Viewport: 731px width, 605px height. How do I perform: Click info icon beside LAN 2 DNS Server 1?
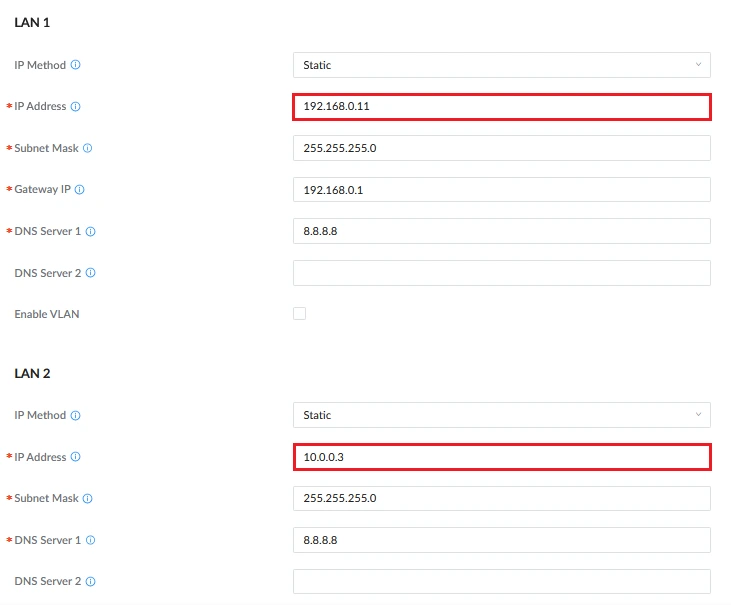pos(91,540)
